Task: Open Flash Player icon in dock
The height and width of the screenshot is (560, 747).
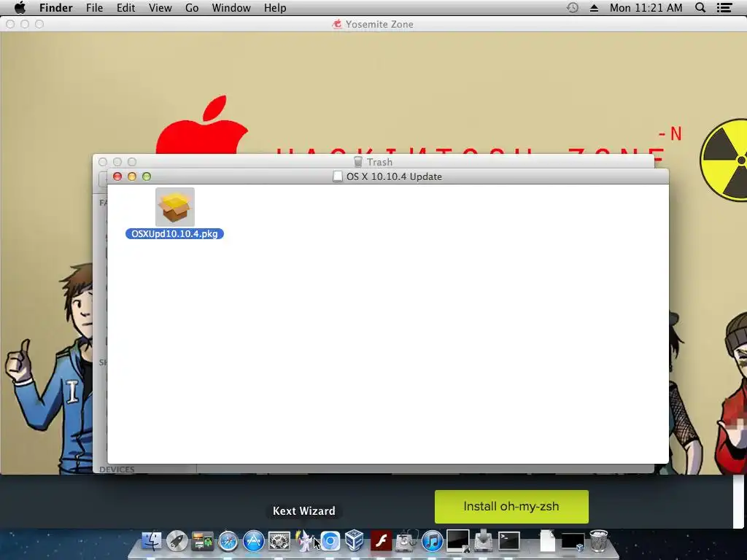Action: (381, 542)
